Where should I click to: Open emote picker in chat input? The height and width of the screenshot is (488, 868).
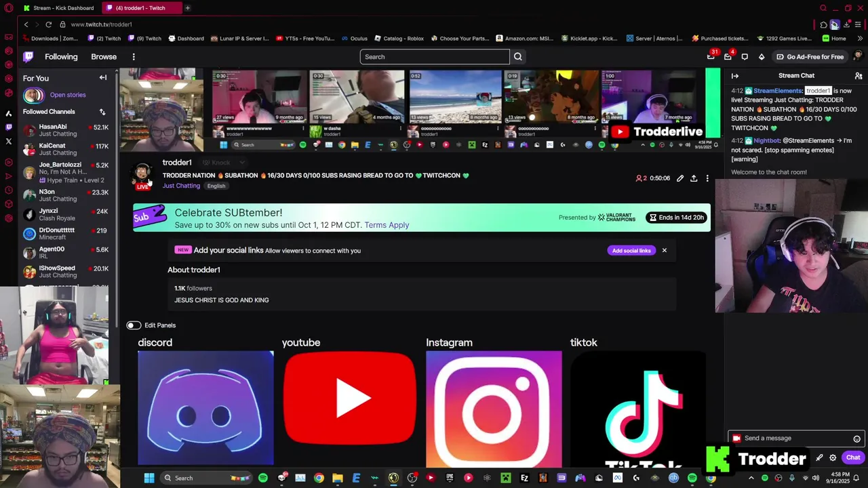(857, 439)
